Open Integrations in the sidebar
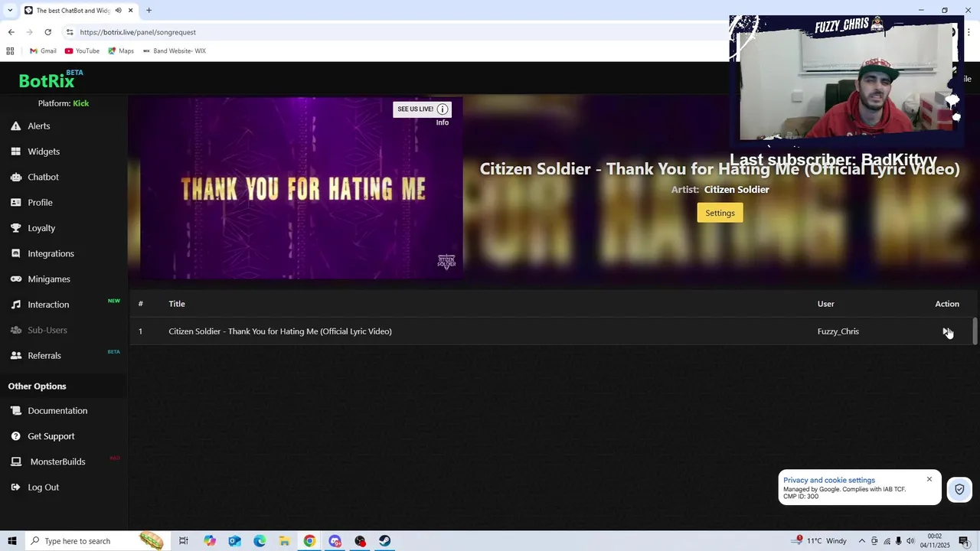This screenshot has width=980, height=551. coord(51,253)
